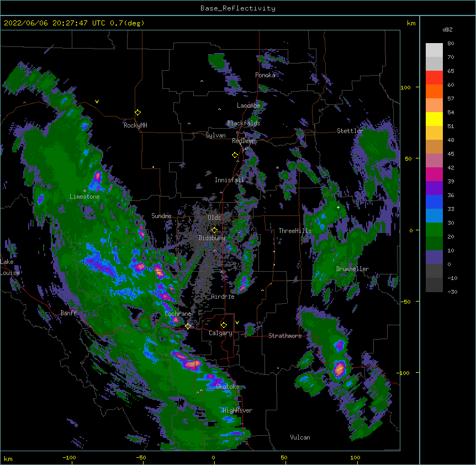Click the green 30 dBZ legend swatch
This screenshot has height=465, width=476.
coord(434,230)
